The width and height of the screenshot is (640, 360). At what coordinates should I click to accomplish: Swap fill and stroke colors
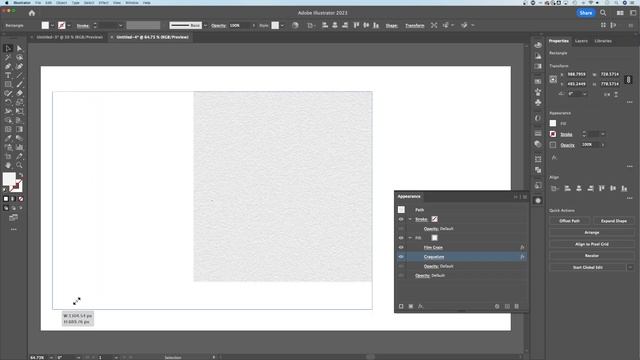point(21,175)
